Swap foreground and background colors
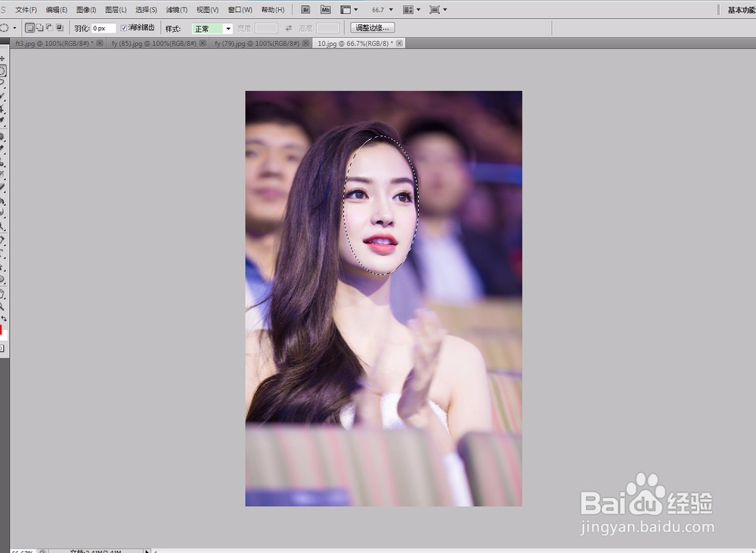The image size is (756, 553). [4, 318]
